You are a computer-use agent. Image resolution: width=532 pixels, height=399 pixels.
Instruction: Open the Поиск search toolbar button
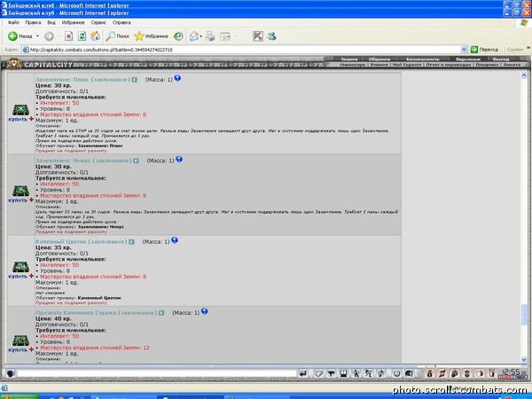117,36
